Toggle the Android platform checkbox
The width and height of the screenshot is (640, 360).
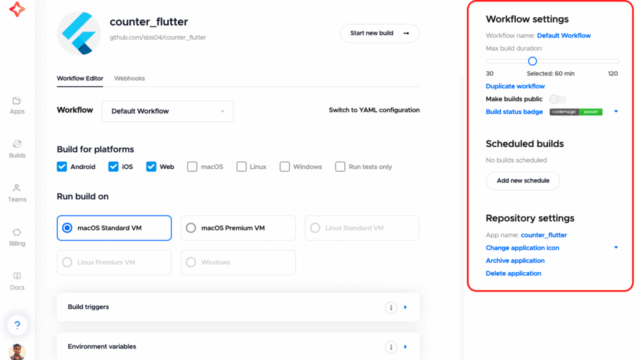(62, 167)
